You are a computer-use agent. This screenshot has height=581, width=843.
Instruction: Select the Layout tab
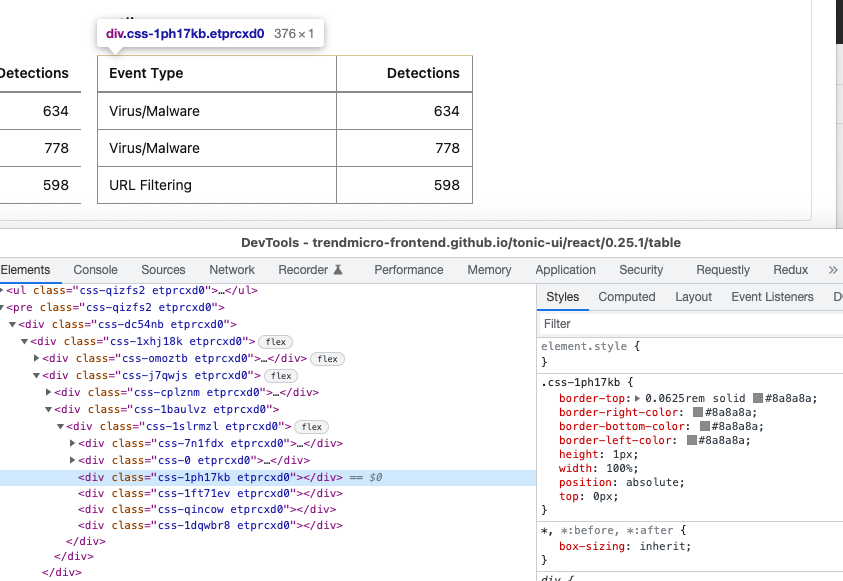693,297
